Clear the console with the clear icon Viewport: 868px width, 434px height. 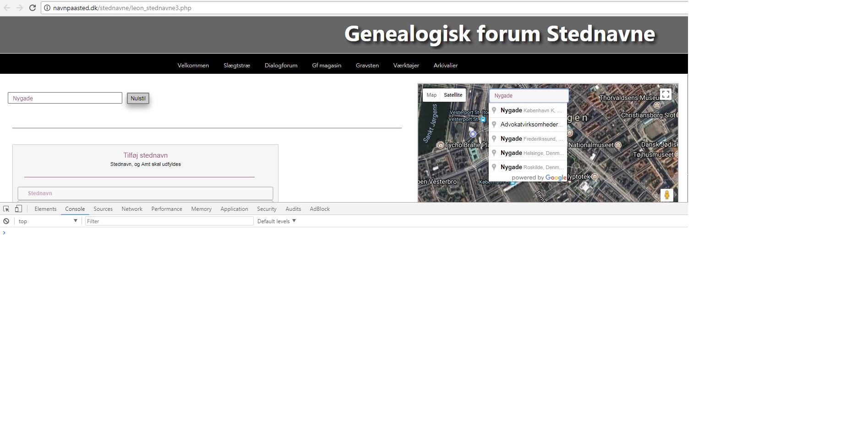tap(6, 221)
